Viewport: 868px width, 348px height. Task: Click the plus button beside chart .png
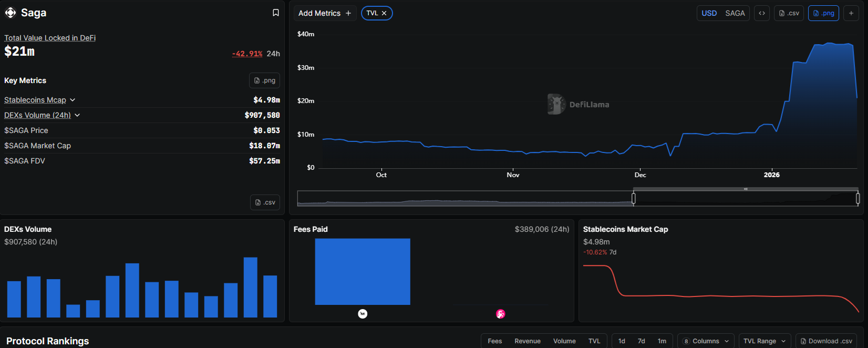(x=851, y=13)
